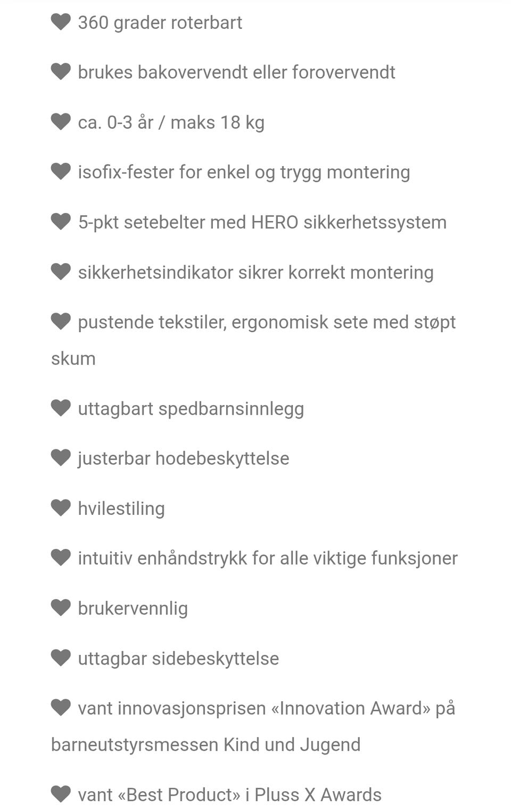Tap heart icon before 5-pkt setebelter

point(61,222)
